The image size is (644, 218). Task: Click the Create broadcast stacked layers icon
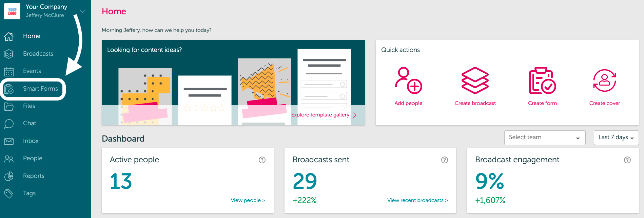point(475,80)
